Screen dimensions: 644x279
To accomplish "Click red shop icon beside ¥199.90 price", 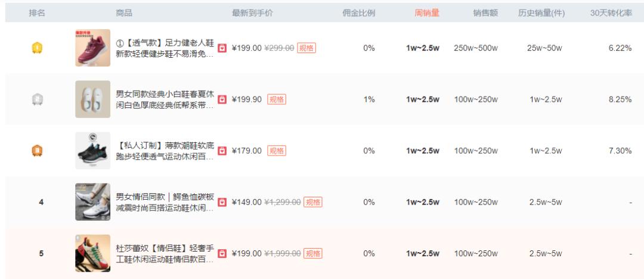I will pos(224,100).
